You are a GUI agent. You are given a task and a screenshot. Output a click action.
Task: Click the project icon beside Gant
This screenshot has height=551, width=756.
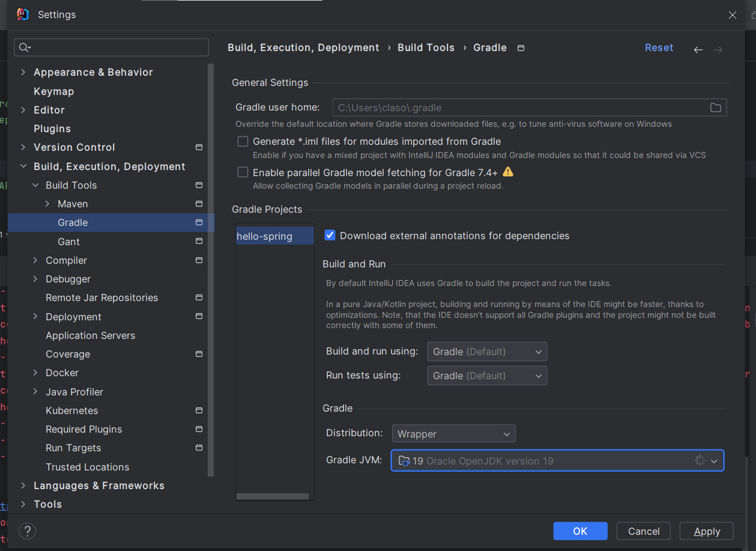[199, 242]
